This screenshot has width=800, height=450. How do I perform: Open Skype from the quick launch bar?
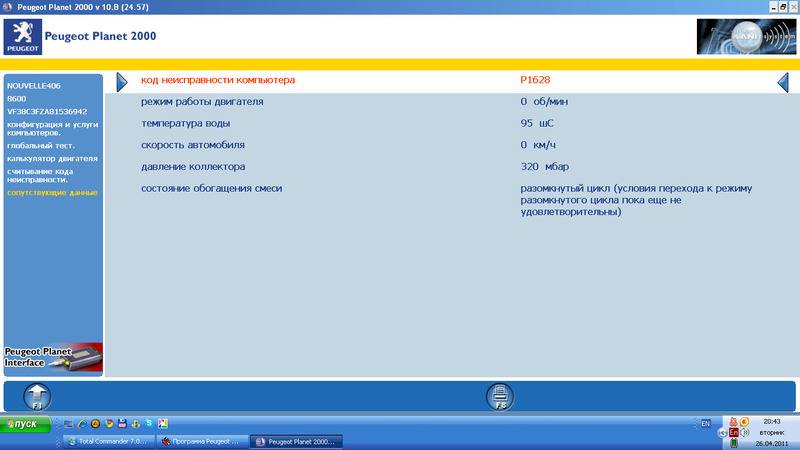click(x=148, y=424)
